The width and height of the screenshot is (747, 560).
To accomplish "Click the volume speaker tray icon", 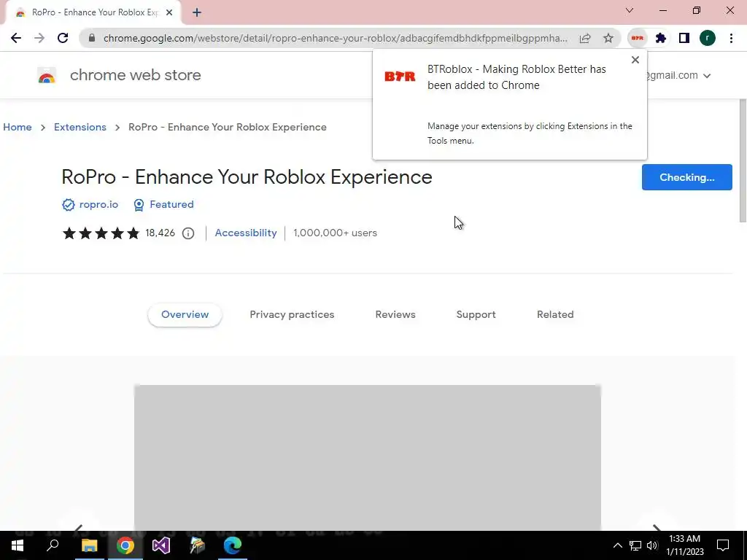I will coord(652,545).
